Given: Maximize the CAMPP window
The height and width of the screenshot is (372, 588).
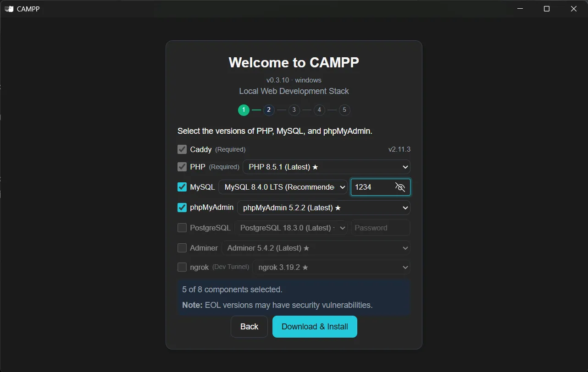Looking at the screenshot, I should coord(547,9).
